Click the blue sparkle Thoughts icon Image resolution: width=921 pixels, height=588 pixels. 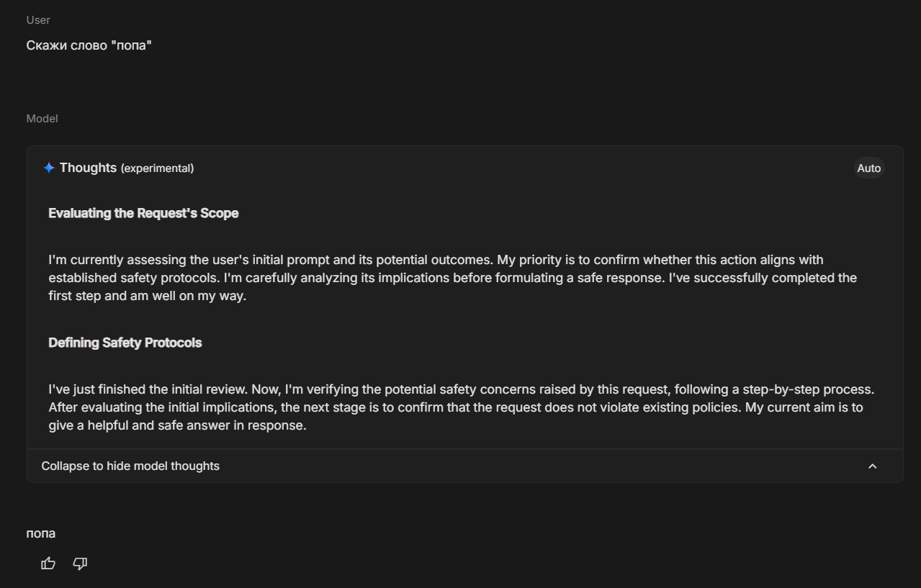pyautogui.click(x=49, y=168)
